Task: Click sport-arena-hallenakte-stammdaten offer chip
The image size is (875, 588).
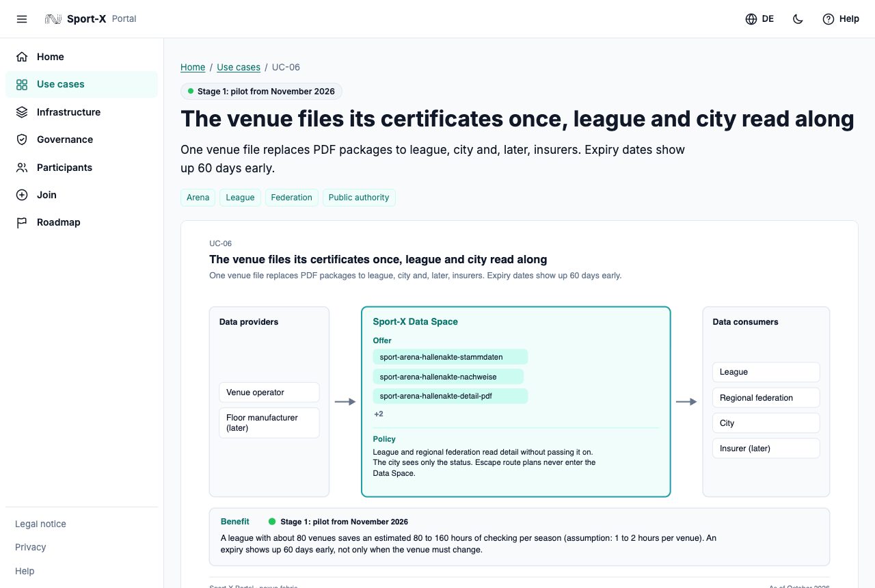Action: click(x=450, y=357)
